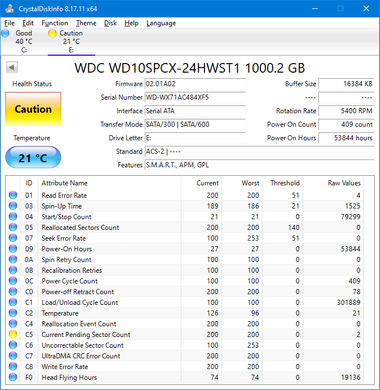Click the status circle for Read Error Rate
This screenshot has height=390, width=380.
click(x=13, y=195)
